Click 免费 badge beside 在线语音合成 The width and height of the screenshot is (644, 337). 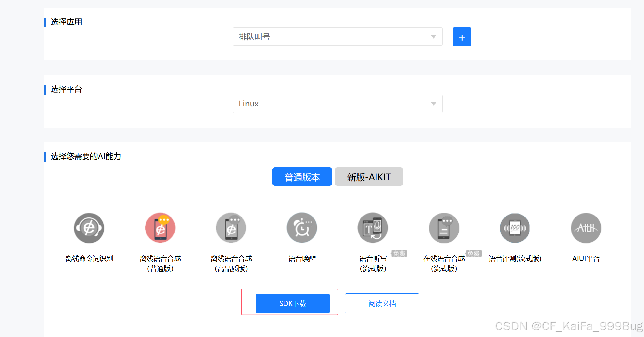pyautogui.click(x=474, y=253)
